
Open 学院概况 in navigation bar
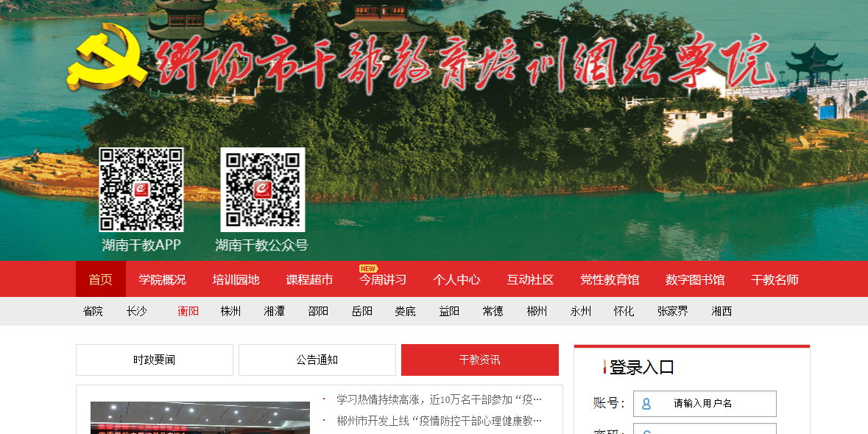tap(163, 279)
